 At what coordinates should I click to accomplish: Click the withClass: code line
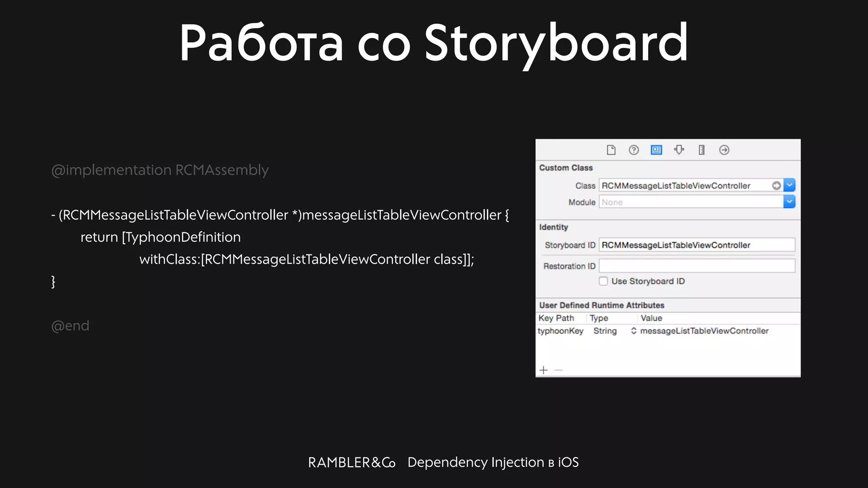pyautogui.click(x=307, y=259)
